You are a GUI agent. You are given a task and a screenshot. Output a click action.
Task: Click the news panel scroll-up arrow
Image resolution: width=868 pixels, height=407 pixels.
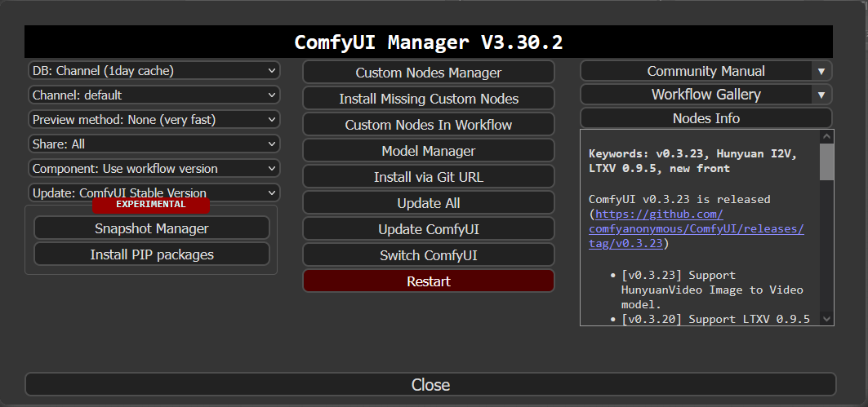point(826,136)
